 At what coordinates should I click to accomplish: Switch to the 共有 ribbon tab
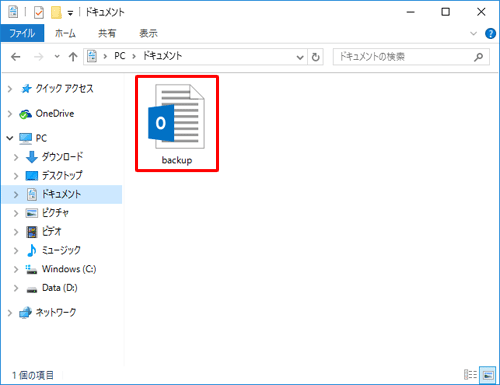tap(107, 33)
